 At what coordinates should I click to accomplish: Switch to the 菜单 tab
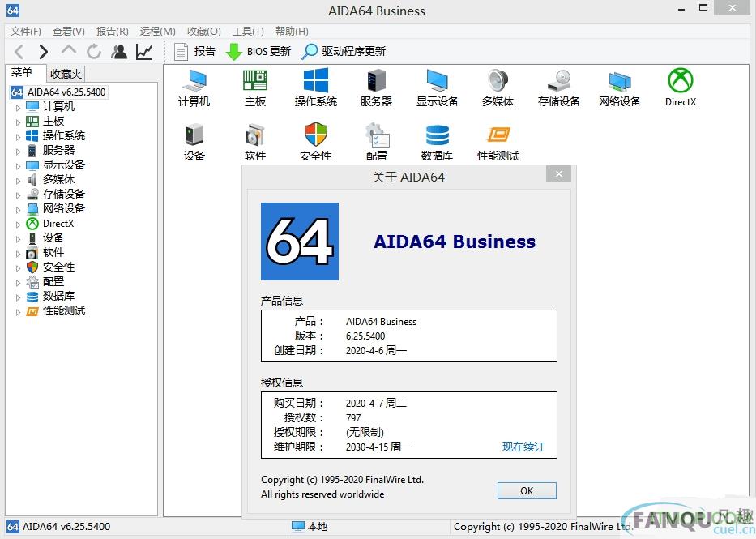pos(22,72)
